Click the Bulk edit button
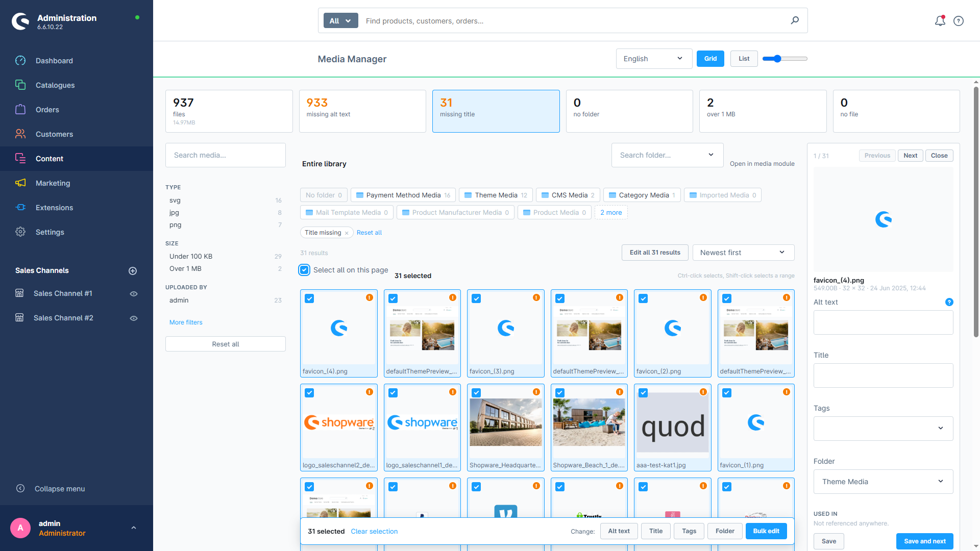This screenshot has height=551, width=980. point(766,531)
